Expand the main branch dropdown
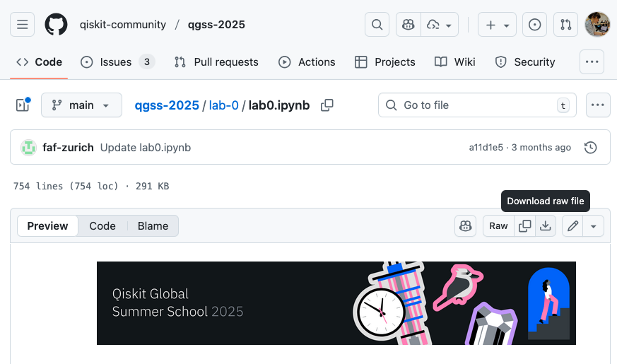This screenshot has height=364, width=617. (81, 105)
